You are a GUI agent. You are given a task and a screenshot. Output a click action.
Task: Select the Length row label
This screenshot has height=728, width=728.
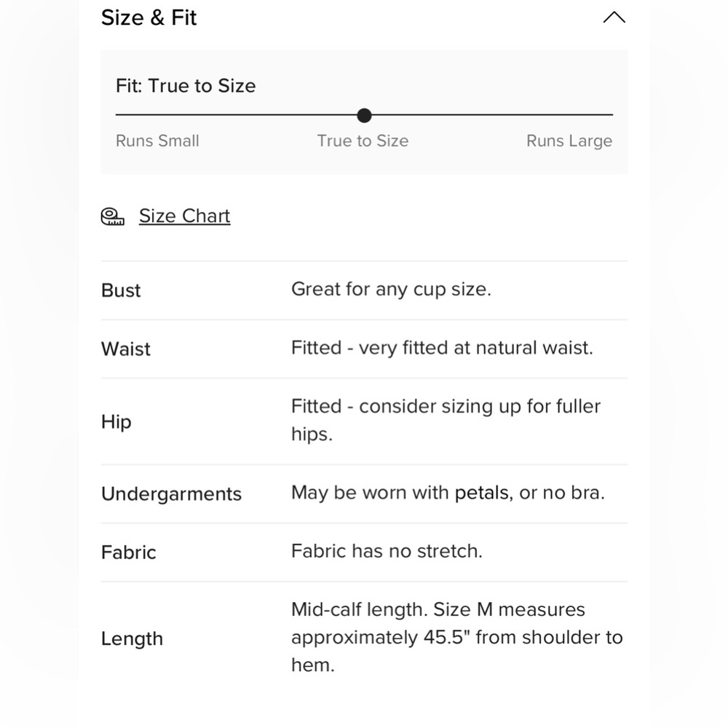tap(132, 638)
